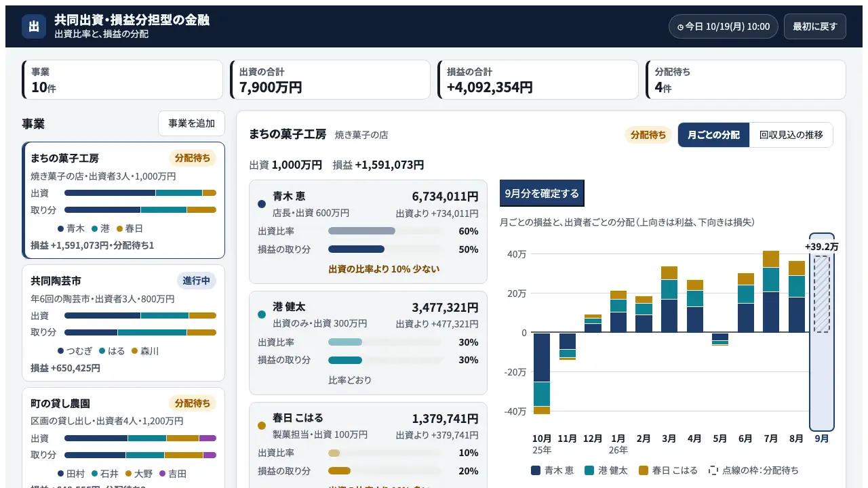Viewport: 868px width, 488px height.
Task: Click 春日 こはる's 損益の取り分 20% progress bar
Action: 385,471
